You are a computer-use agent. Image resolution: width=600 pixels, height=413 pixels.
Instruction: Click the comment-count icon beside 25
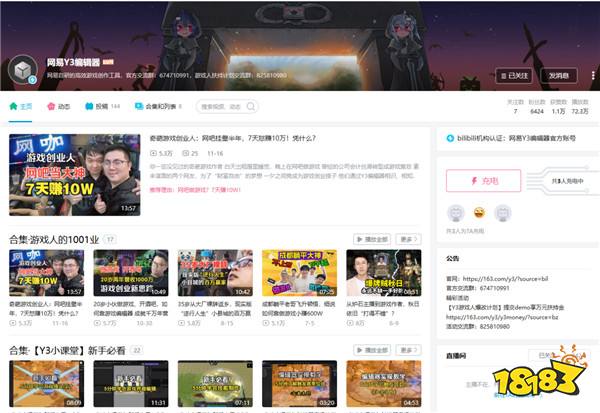186,153
